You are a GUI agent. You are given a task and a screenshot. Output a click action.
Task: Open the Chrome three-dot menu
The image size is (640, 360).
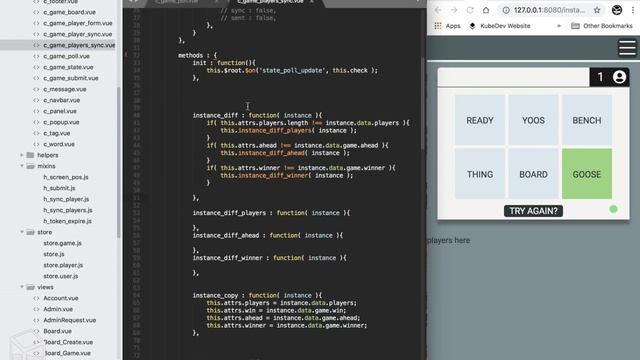(x=633, y=10)
